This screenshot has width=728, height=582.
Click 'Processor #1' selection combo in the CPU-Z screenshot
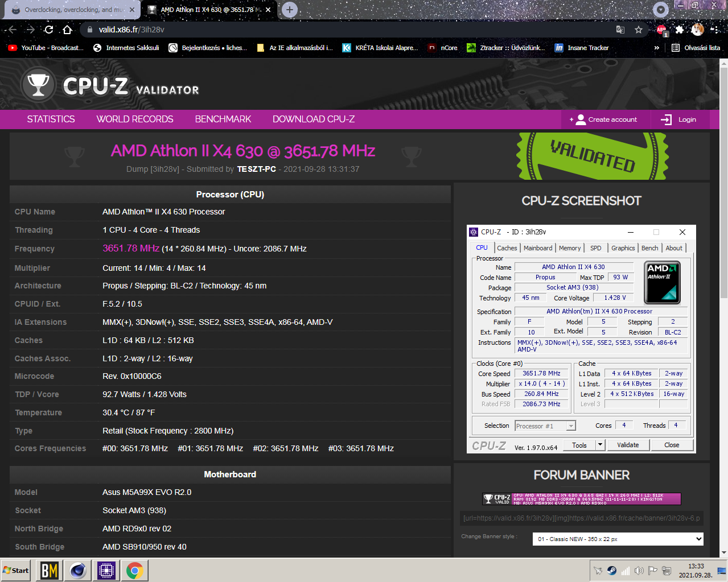pos(545,426)
